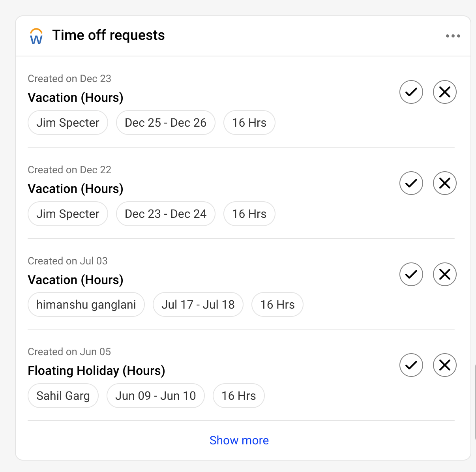Click the Jun 09 - Jun 10 date chip
Image resolution: width=476 pixels, height=472 pixels.
(x=156, y=395)
